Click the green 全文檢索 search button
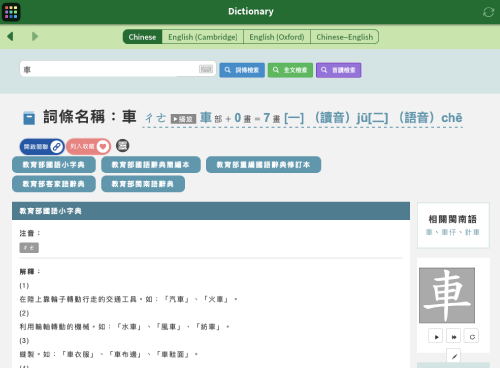This screenshot has width=500, height=368. tap(290, 70)
